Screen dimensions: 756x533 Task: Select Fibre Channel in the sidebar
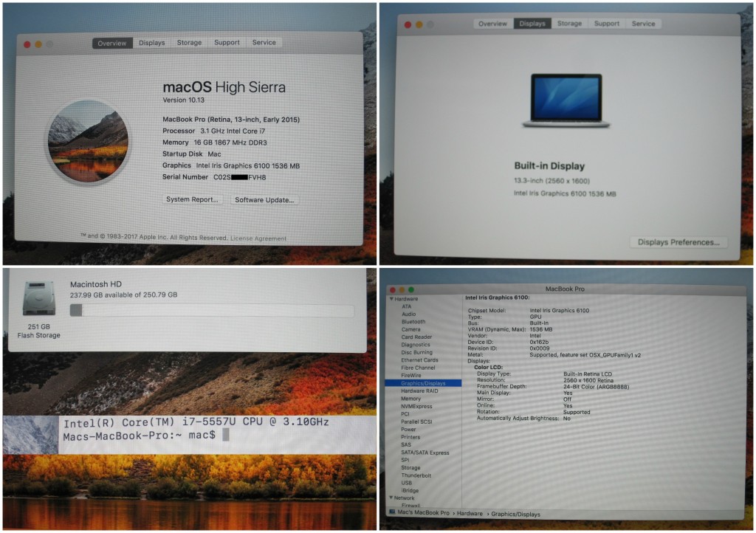tap(418, 368)
